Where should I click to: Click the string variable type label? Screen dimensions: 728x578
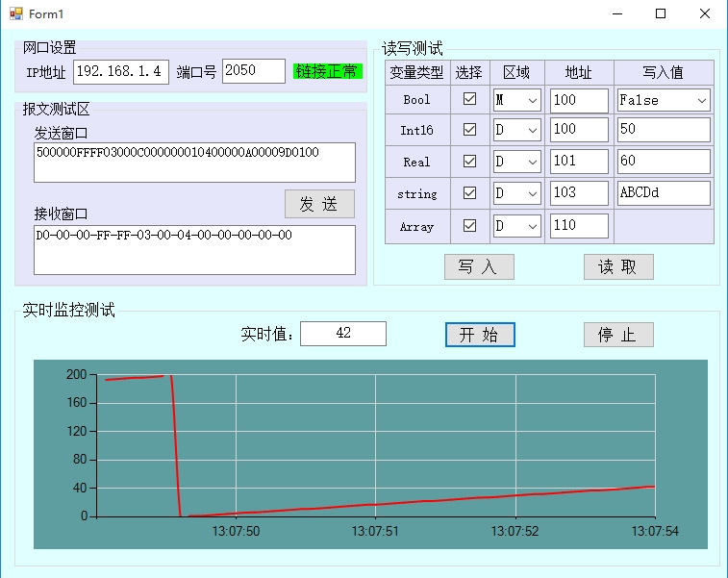(x=417, y=194)
